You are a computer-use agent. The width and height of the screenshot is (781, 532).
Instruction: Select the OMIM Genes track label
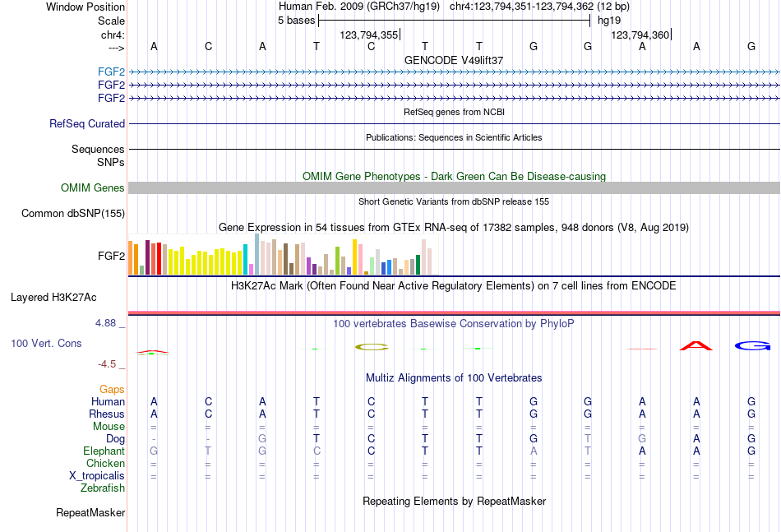click(x=93, y=187)
